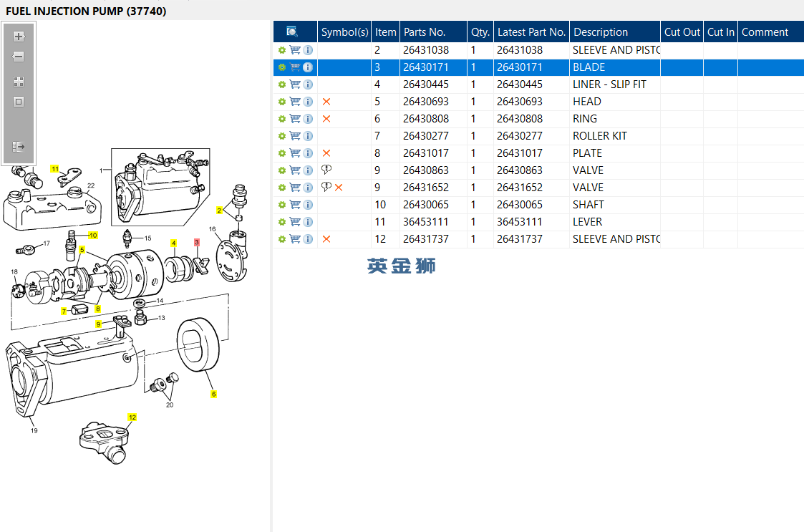804x532 pixels.
Task: Add ROLLER KIT to cart
Action: click(295, 136)
